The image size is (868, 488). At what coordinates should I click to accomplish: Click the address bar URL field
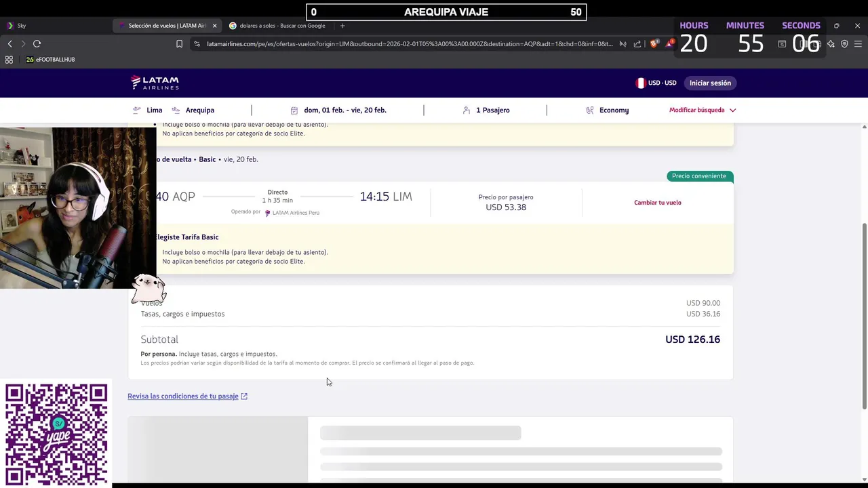pyautogui.click(x=410, y=44)
